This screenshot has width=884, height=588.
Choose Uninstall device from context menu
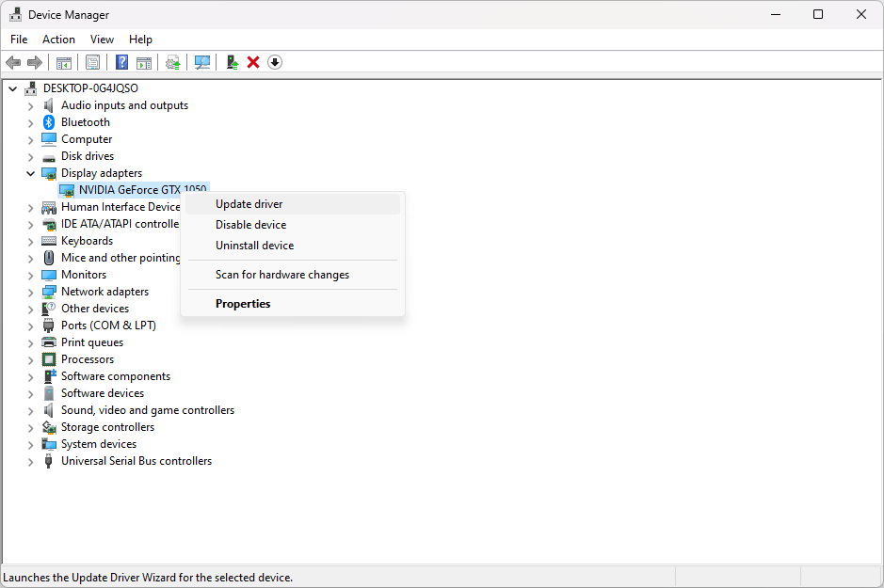(254, 246)
